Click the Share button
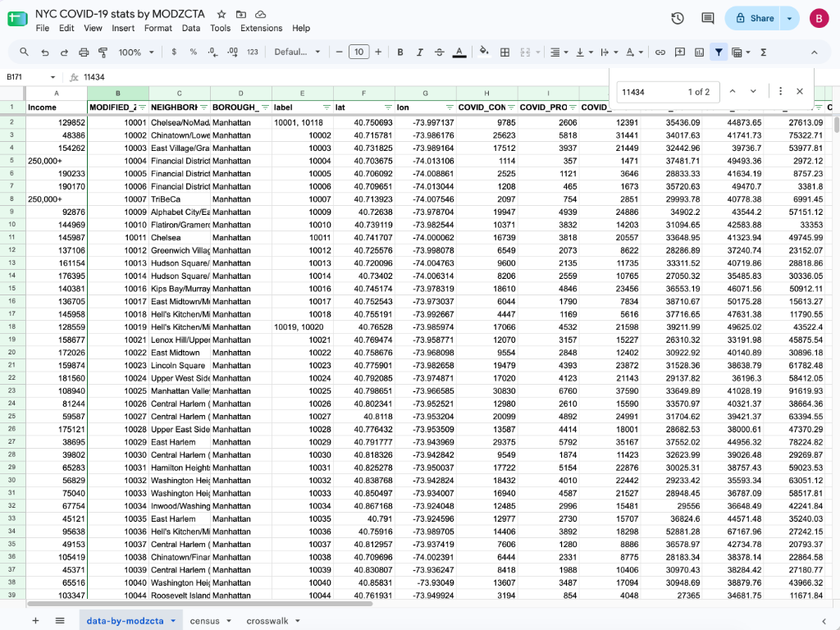 point(753,18)
